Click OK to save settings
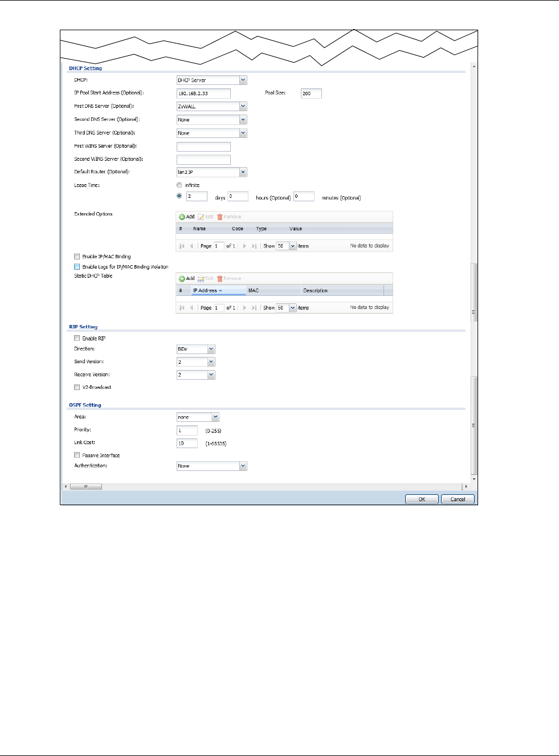Image resolution: width=559 pixels, height=756 pixels. [x=422, y=499]
